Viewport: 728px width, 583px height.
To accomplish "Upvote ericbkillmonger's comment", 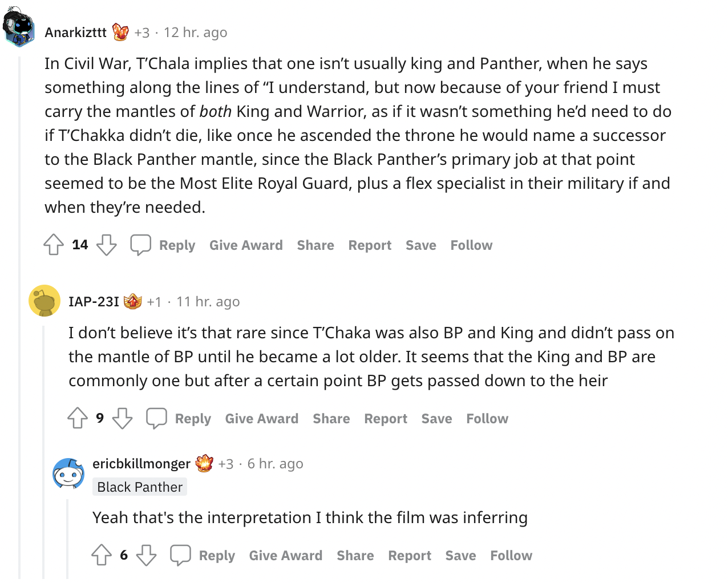I will tap(102, 555).
